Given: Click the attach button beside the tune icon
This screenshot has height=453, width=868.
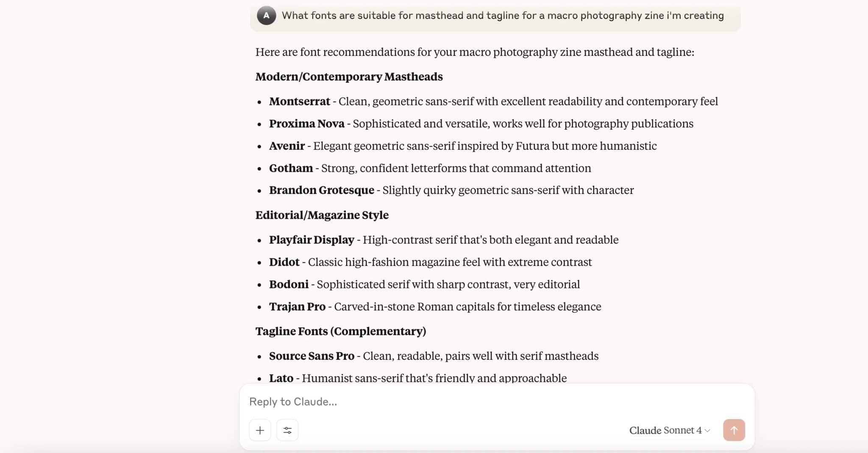Looking at the screenshot, I should 260,430.
